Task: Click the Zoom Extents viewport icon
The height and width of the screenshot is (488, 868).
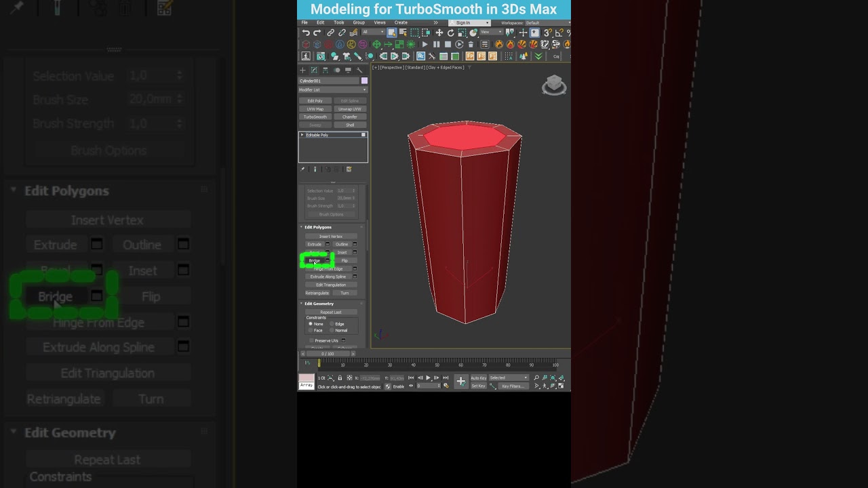Action: (553, 378)
